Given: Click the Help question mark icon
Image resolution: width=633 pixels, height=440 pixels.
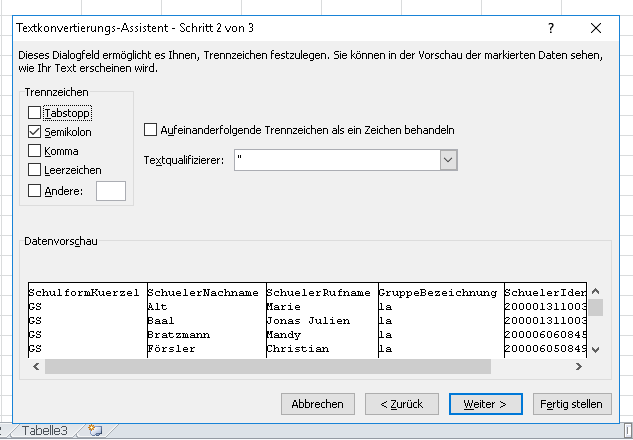Looking at the screenshot, I should (x=551, y=29).
